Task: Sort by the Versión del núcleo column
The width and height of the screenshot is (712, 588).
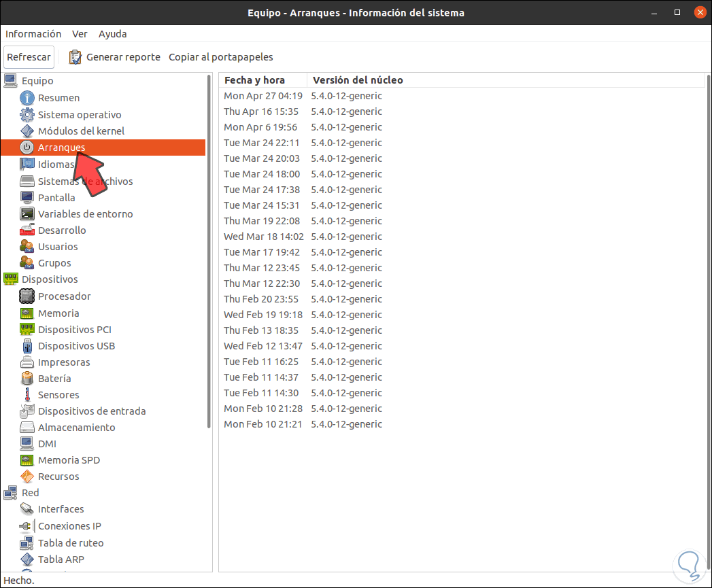Action: pos(505,80)
